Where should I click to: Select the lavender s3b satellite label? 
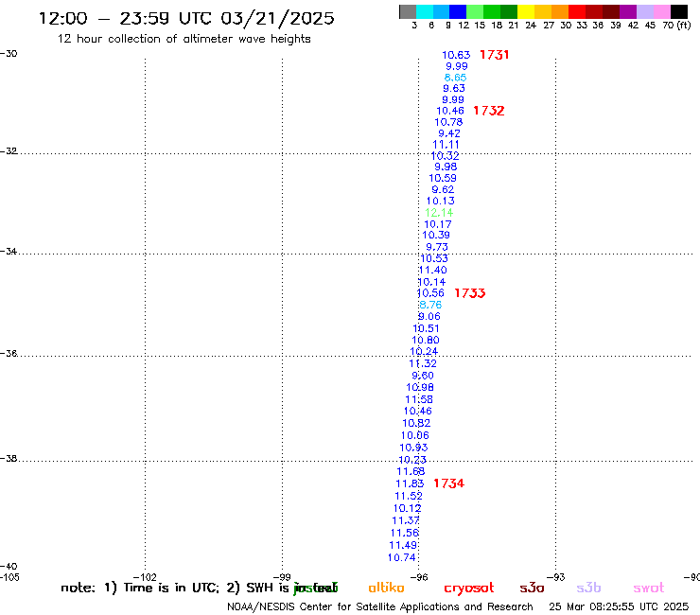click(588, 588)
